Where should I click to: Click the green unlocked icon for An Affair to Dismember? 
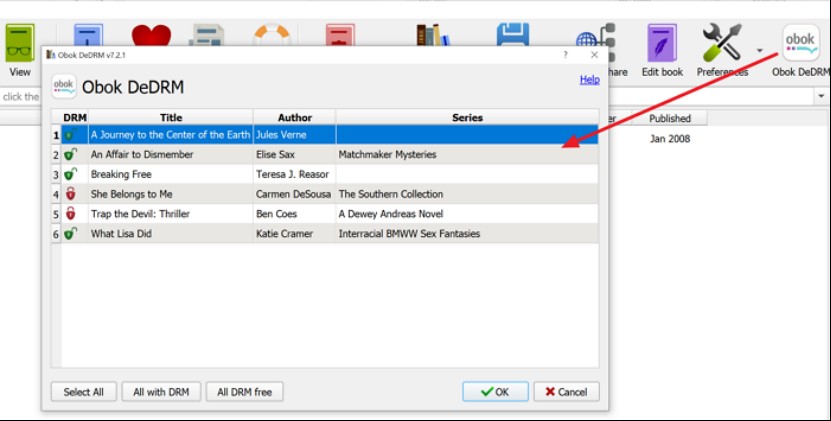(70, 154)
